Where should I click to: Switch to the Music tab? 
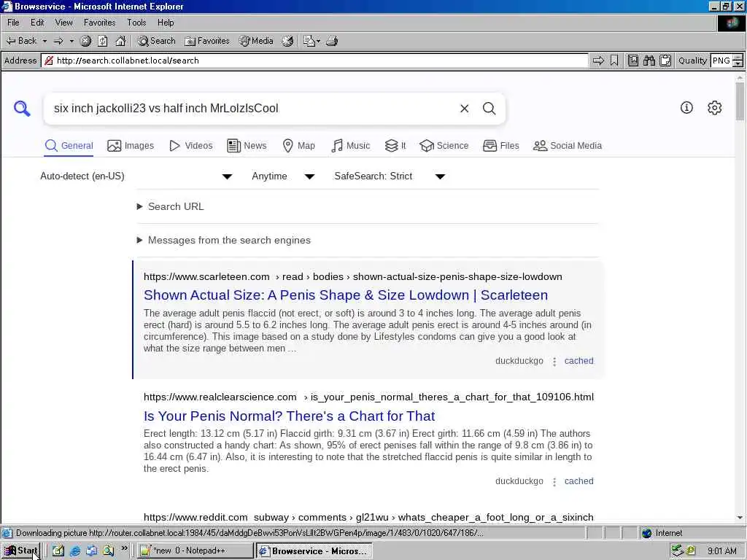[x=350, y=146]
